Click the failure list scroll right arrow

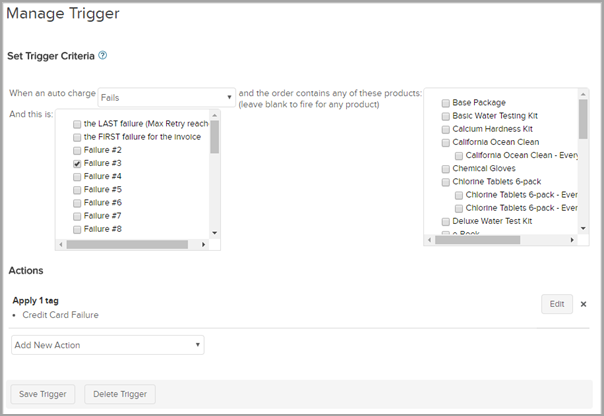(x=203, y=244)
